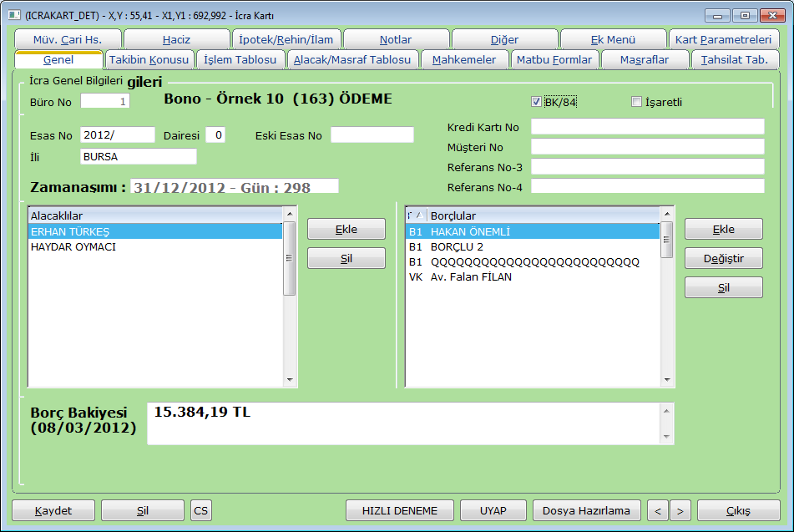Image resolution: width=794 pixels, height=532 pixels.
Task: Go to next record with > button
Action: (680, 510)
